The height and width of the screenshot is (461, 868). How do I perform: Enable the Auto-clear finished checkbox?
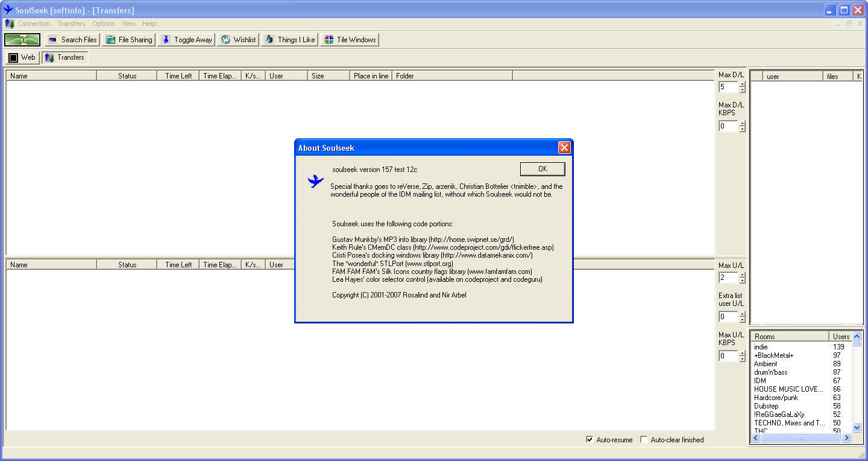644,440
